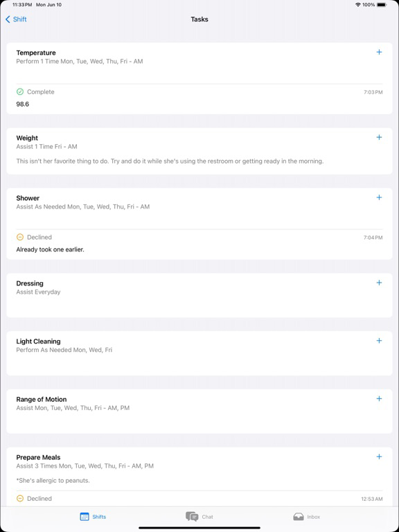Open the 98.6 temperature entry
399x532 pixels.
point(23,104)
